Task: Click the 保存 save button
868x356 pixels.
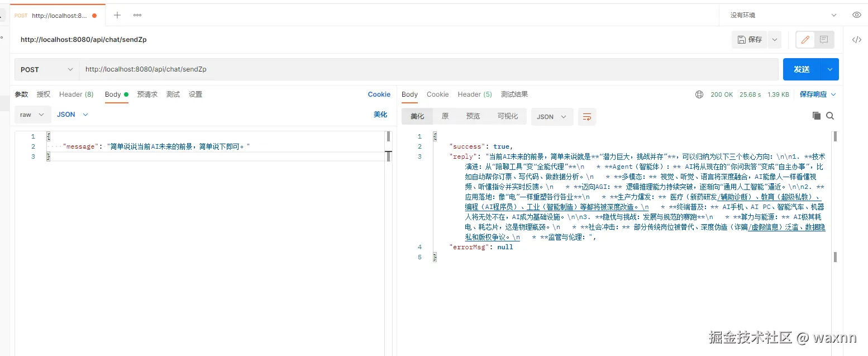Action: pos(750,40)
